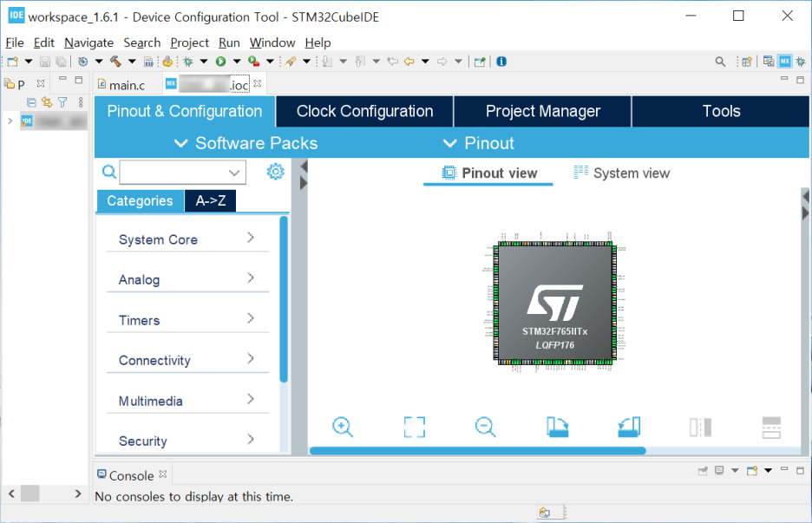Expand the Analog category

pos(187,279)
